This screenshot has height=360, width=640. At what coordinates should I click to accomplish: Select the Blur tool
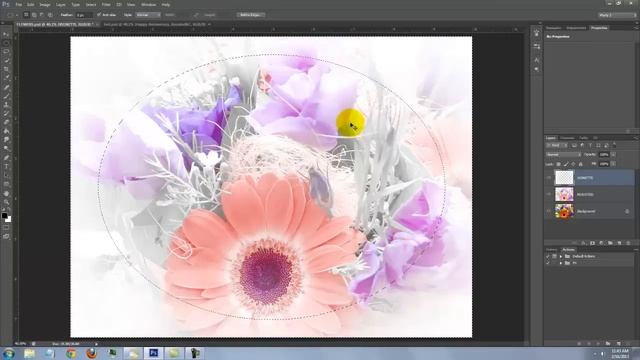point(6,140)
